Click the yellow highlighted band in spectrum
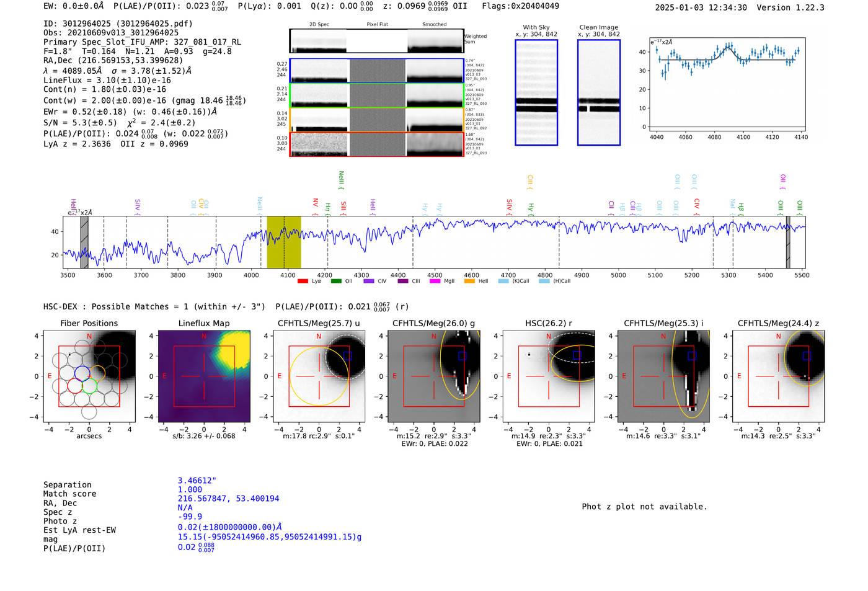Viewport: 868px width, 591px height. (x=284, y=242)
